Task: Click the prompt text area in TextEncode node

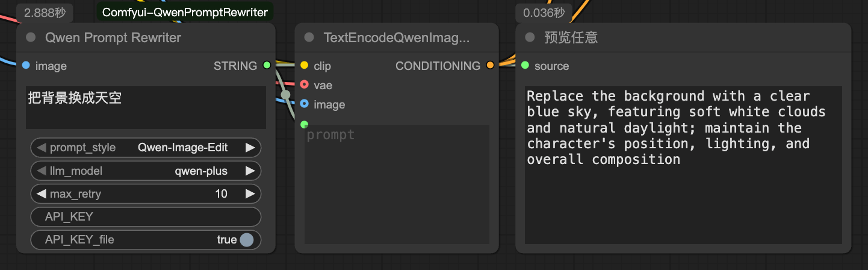Action: click(x=397, y=184)
